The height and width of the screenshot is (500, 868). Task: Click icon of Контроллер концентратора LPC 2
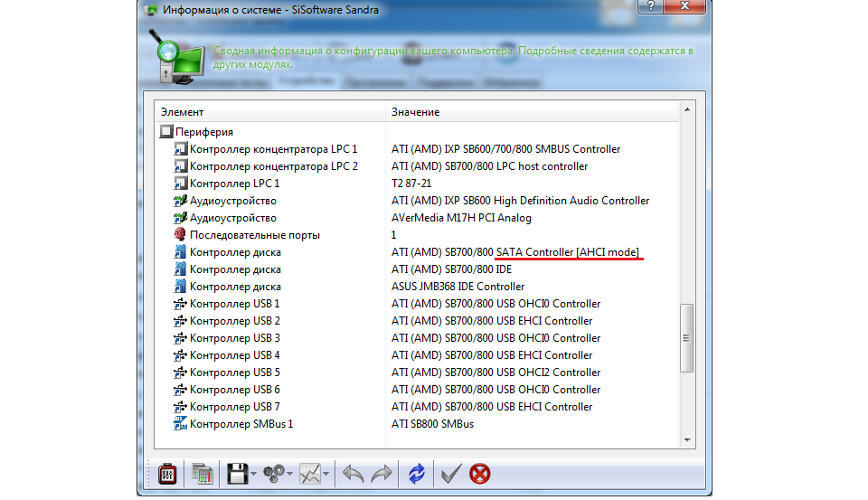pyautogui.click(x=180, y=166)
